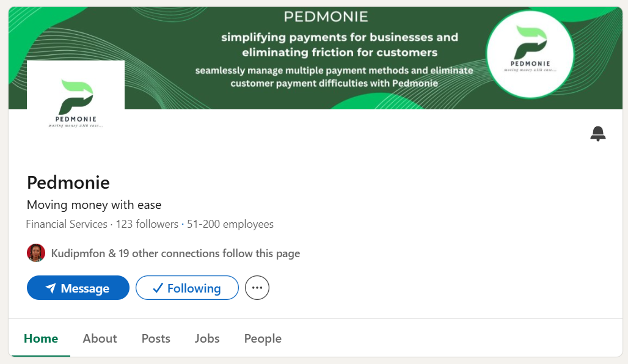Viewport: 628px width, 364px height.
Task: Click Kudipmfon's profile avatar
Action: pos(35,253)
